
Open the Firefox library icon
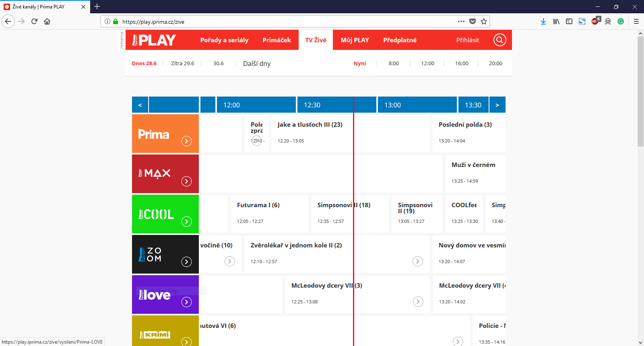556,21
